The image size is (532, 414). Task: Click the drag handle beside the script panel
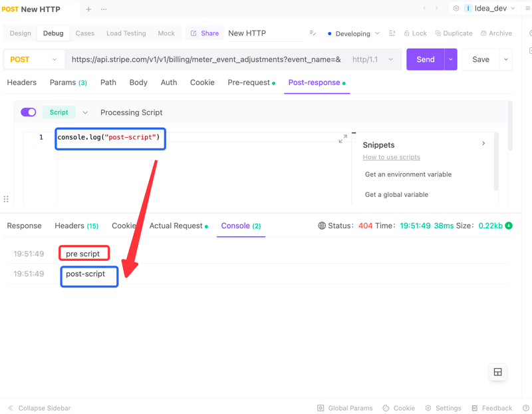6,199
